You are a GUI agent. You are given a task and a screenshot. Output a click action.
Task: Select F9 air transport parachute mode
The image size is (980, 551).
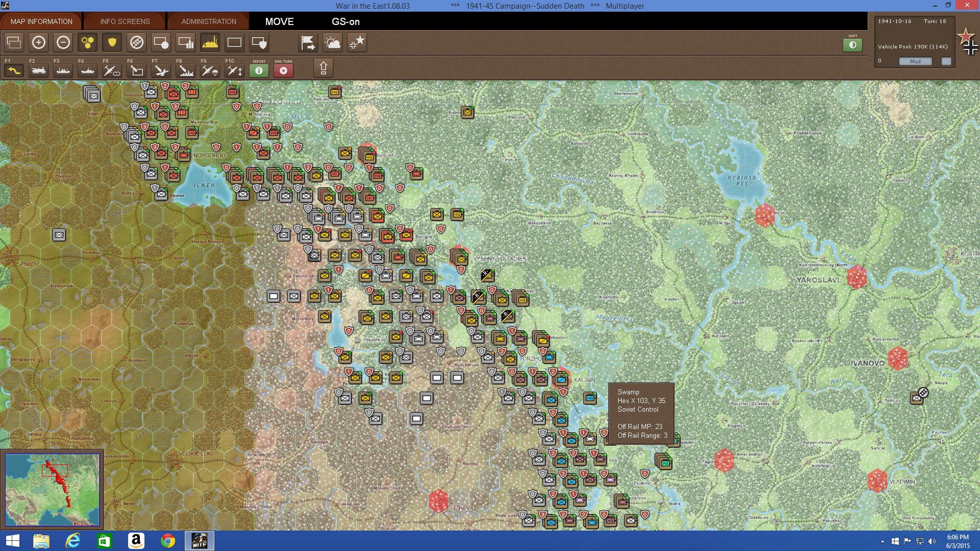click(x=210, y=70)
